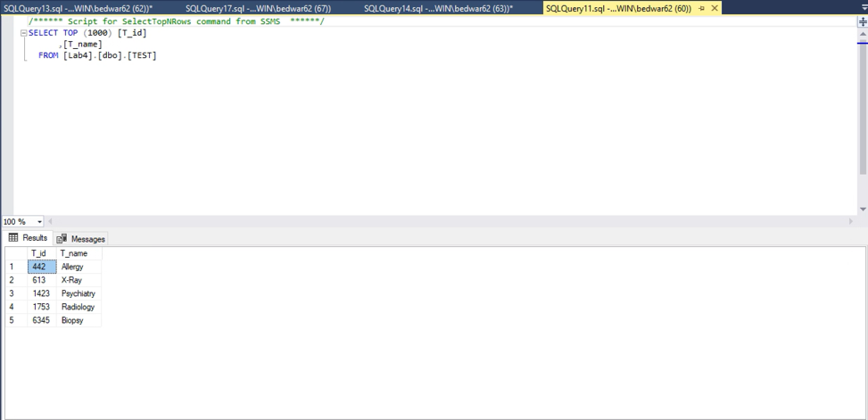The height and width of the screenshot is (420, 868).
Task: Select results row header number 1
Action: 16,267
